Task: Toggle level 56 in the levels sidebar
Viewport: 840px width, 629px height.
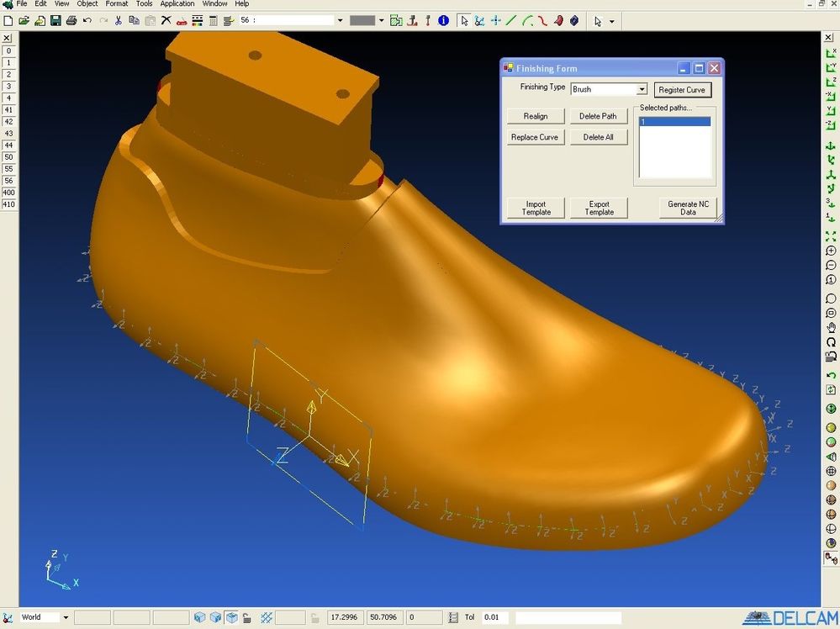Action: (8, 181)
